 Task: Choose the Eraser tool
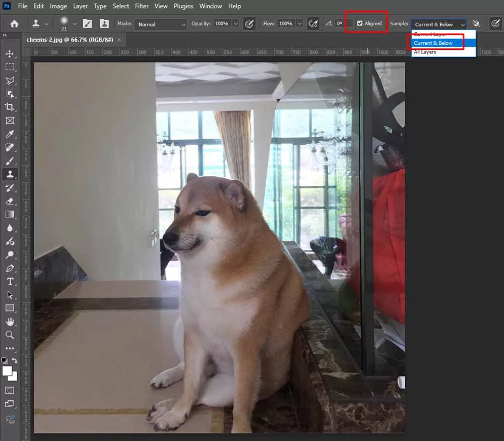[x=10, y=201]
